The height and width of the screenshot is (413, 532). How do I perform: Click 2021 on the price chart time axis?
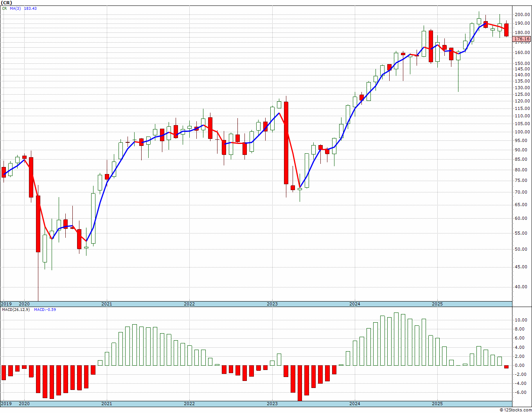click(106, 304)
